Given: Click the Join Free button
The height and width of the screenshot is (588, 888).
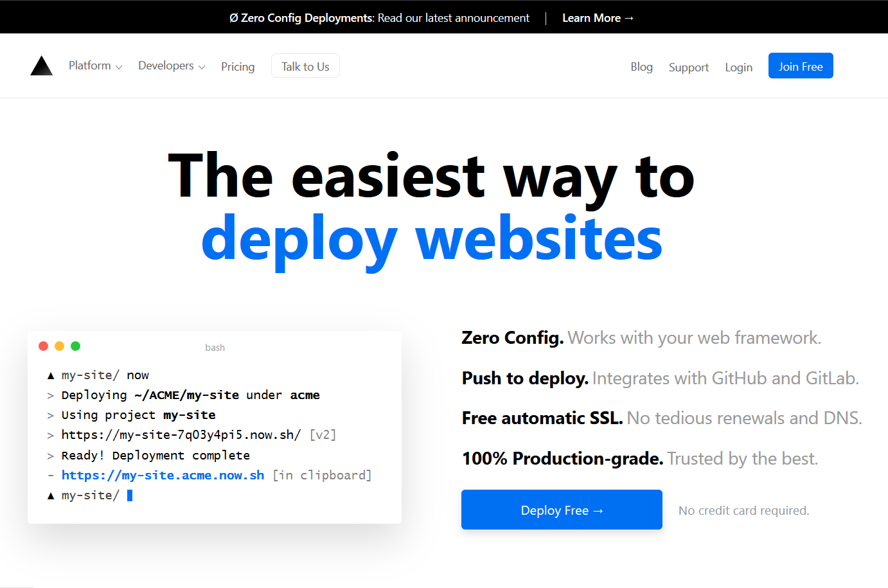Looking at the screenshot, I should [x=801, y=66].
